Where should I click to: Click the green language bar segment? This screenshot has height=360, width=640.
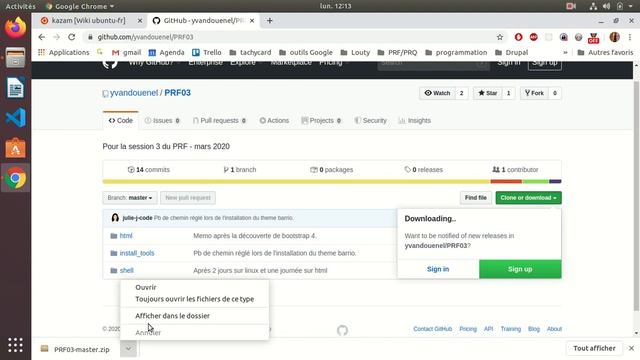coord(536,181)
